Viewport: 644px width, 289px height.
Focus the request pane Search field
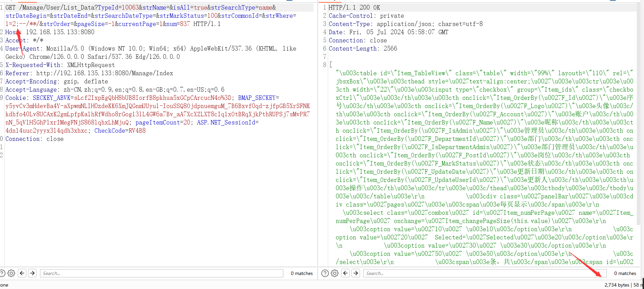[161, 273]
